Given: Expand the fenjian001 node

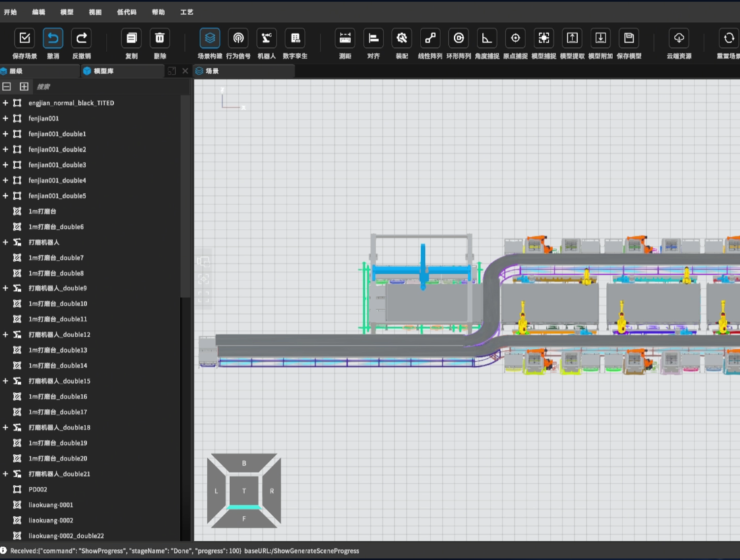Looking at the screenshot, I should [5, 118].
